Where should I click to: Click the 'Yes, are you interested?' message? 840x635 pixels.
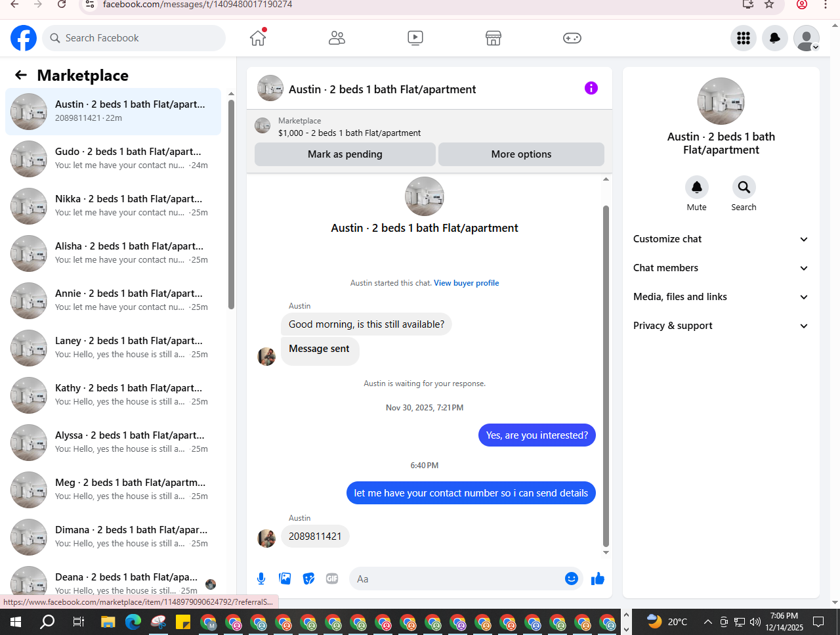coord(537,435)
